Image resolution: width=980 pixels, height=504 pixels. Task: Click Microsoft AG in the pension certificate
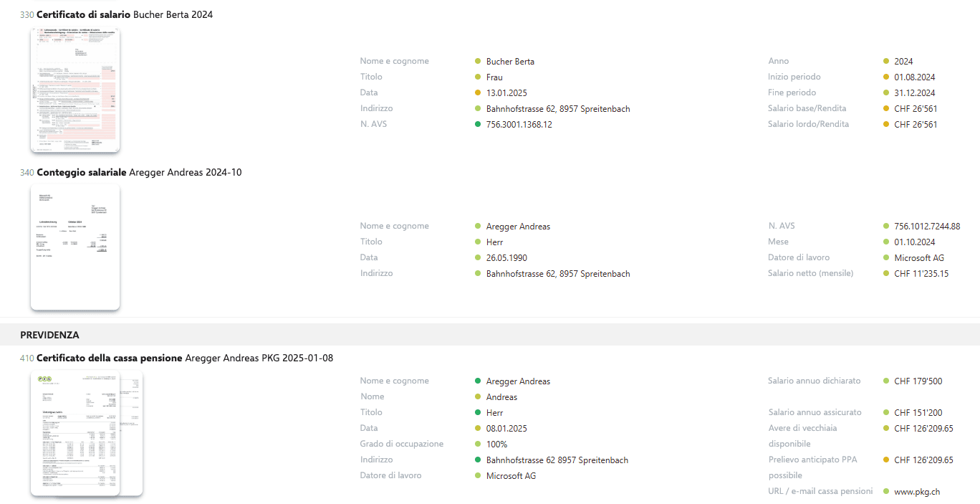[x=511, y=475]
